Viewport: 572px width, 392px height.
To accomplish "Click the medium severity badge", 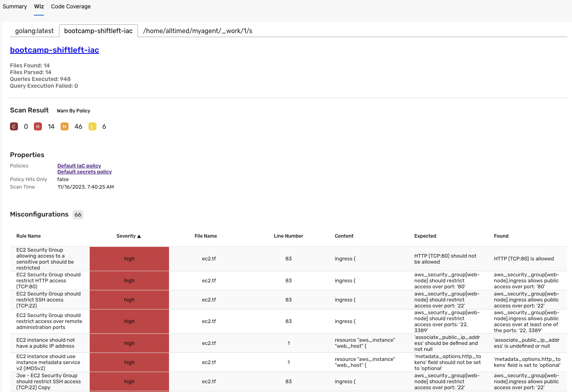I will coord(64,126).
